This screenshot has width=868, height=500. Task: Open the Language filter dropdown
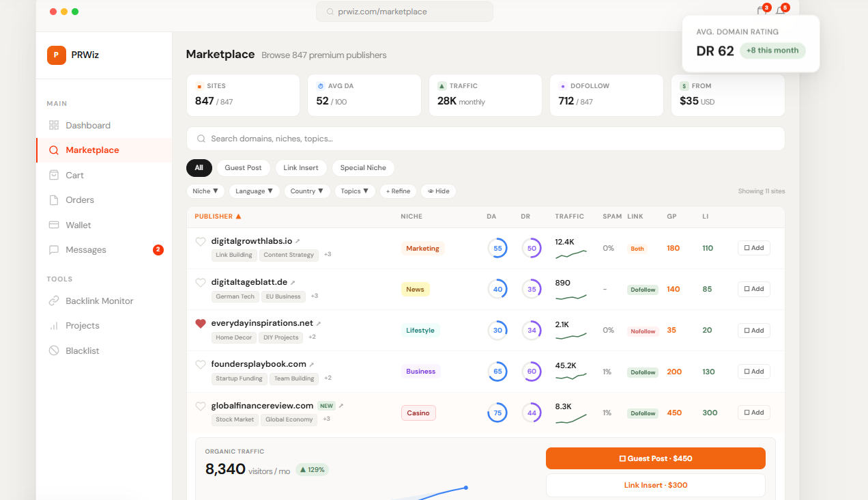(x=254, y=191)
